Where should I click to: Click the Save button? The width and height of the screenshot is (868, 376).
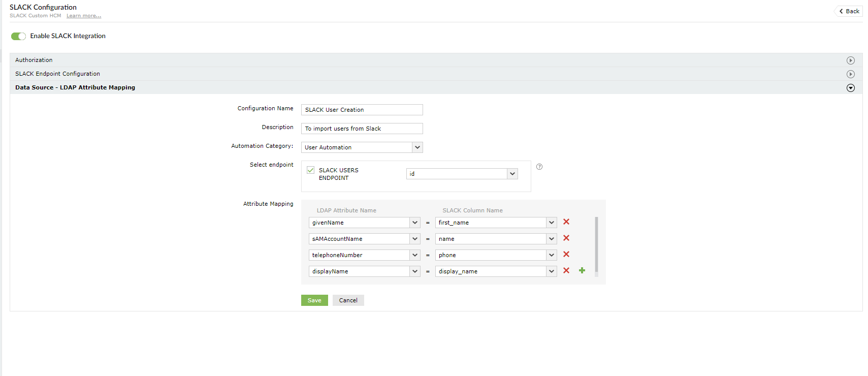[x=314, y=300]
